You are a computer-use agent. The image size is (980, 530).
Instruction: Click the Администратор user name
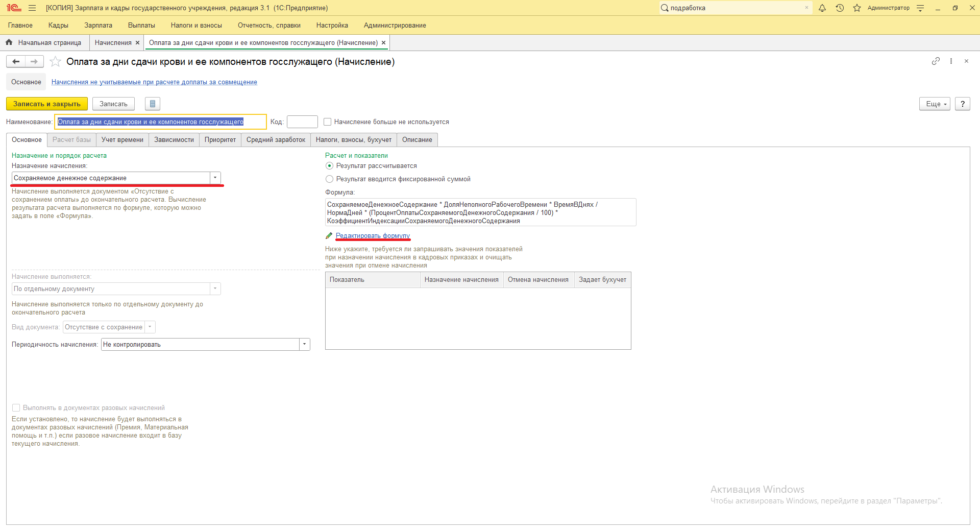(888, 8)
